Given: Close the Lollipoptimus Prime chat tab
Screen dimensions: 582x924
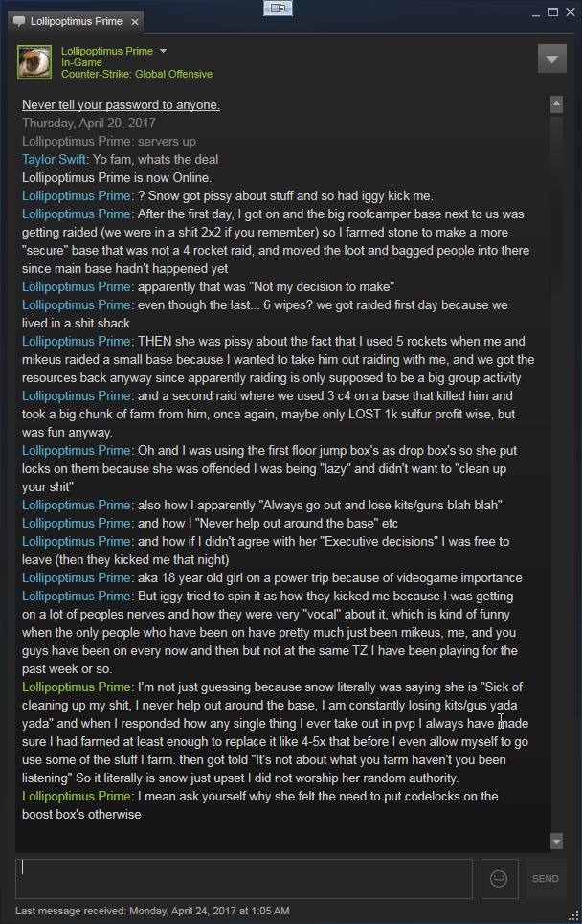Looking at the screenshot, I should (135, 22).
